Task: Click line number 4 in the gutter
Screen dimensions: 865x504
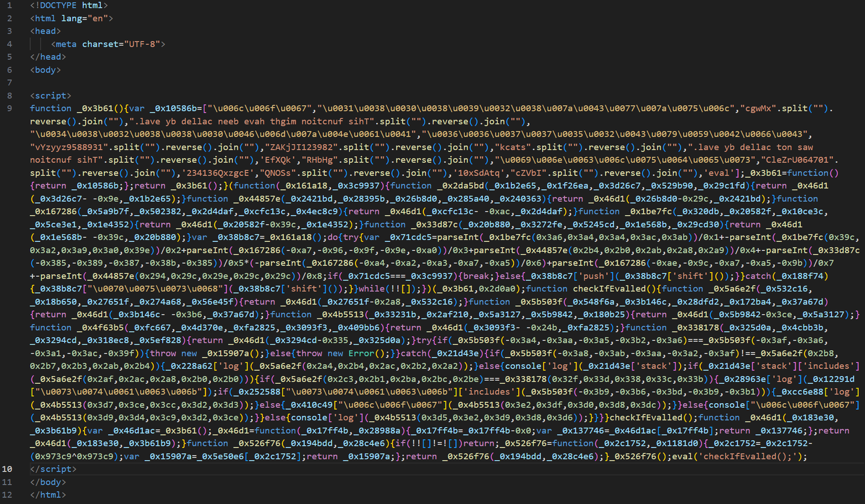Action: click(x=9, y=44)
